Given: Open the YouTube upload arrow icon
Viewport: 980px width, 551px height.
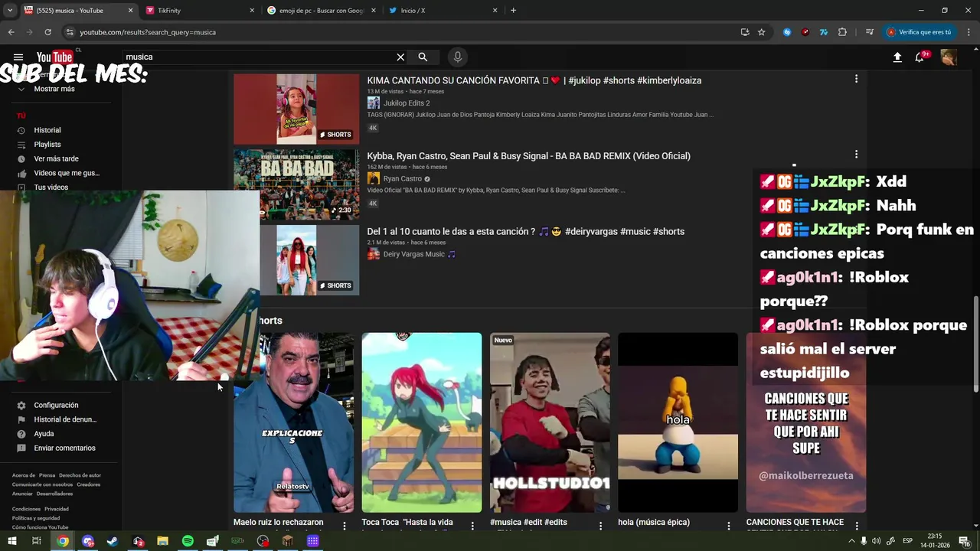Looking at the screenshot, I should pos(897,57).
